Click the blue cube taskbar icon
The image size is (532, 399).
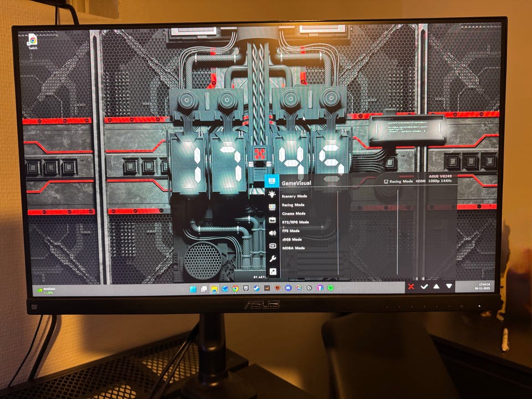(x=224, y=289)
